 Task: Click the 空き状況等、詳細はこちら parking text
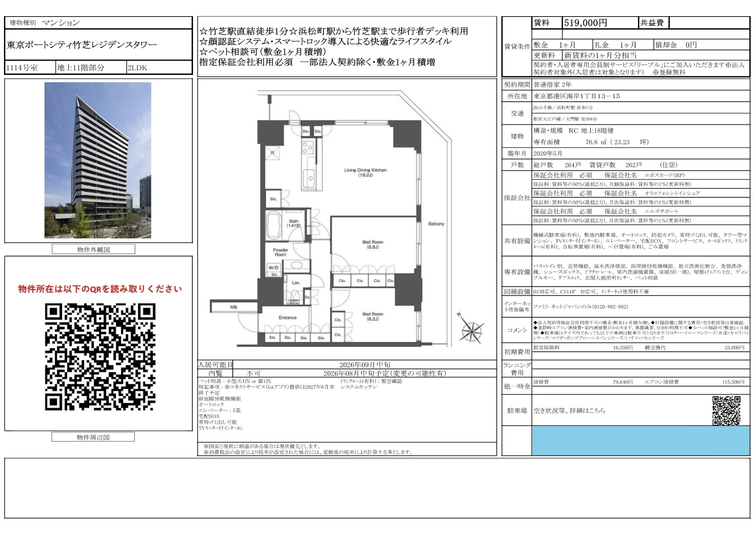point(569,411)
